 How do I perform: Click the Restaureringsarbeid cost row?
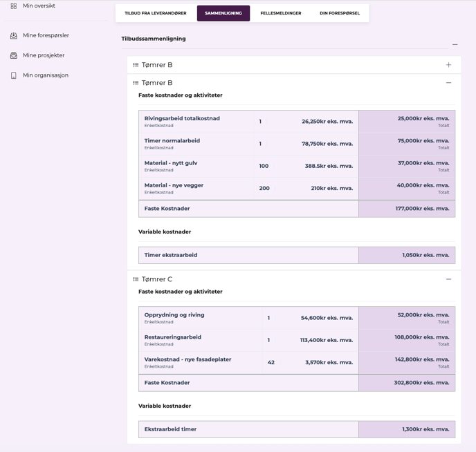click(173, 340)
